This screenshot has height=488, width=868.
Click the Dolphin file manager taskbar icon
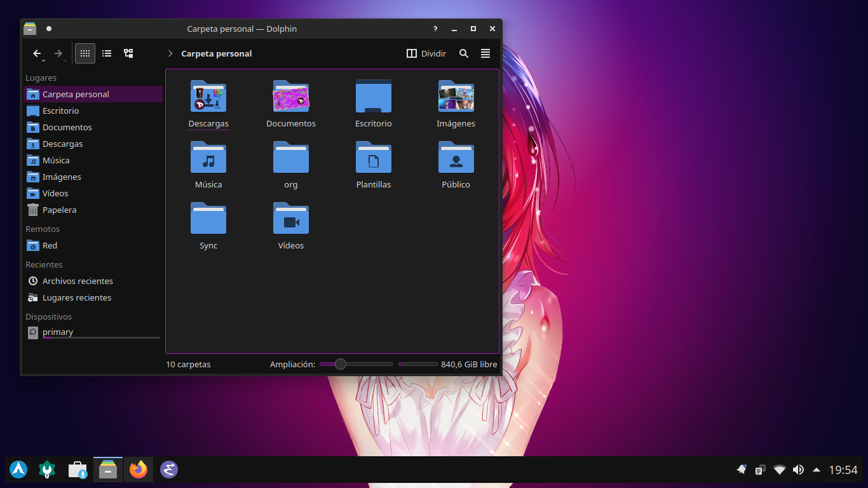click(x=108, y=470)
